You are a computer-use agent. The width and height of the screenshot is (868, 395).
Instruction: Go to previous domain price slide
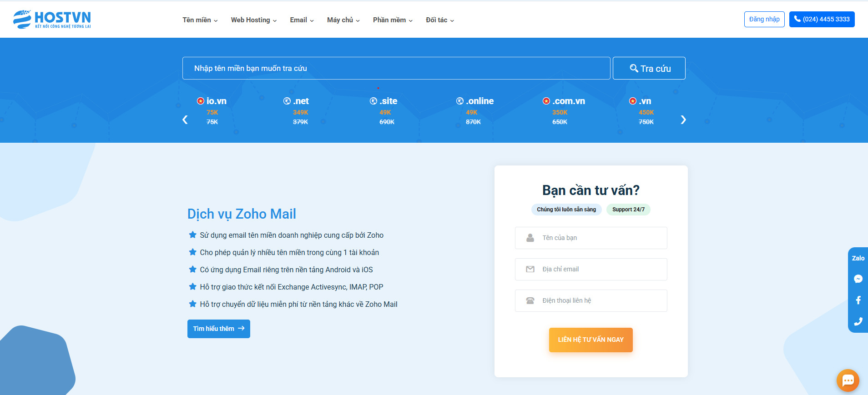185,120
